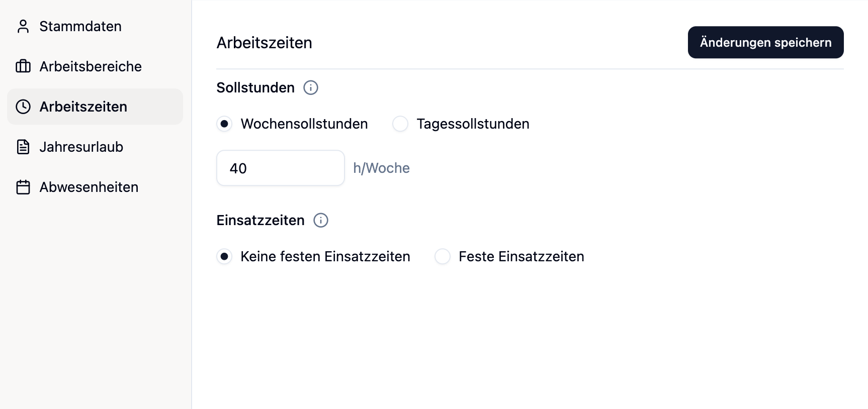Click the Abwesenheiten calendar icon
Screen dimensions: 868x409
pyautogui.click(x=23, y=187)
